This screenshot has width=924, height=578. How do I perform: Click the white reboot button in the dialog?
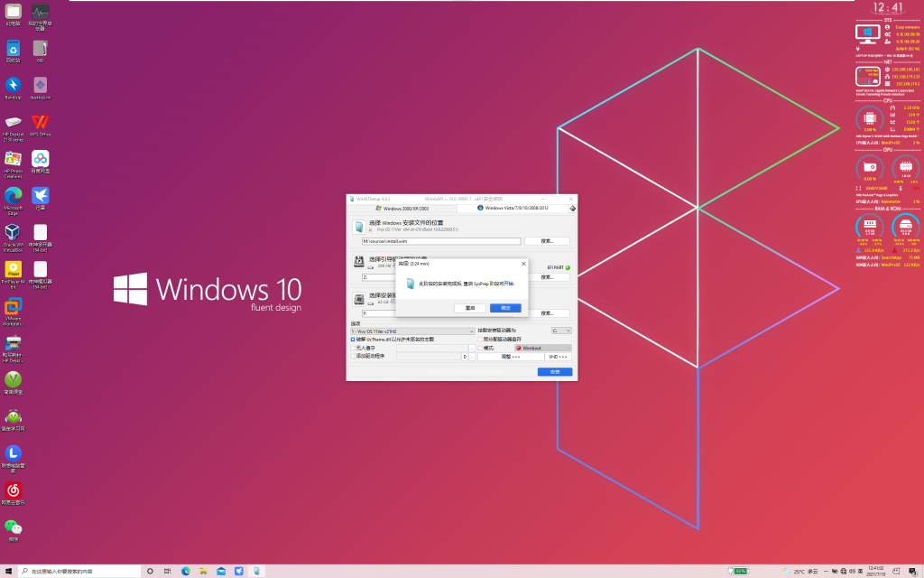[x=469, y=308]
